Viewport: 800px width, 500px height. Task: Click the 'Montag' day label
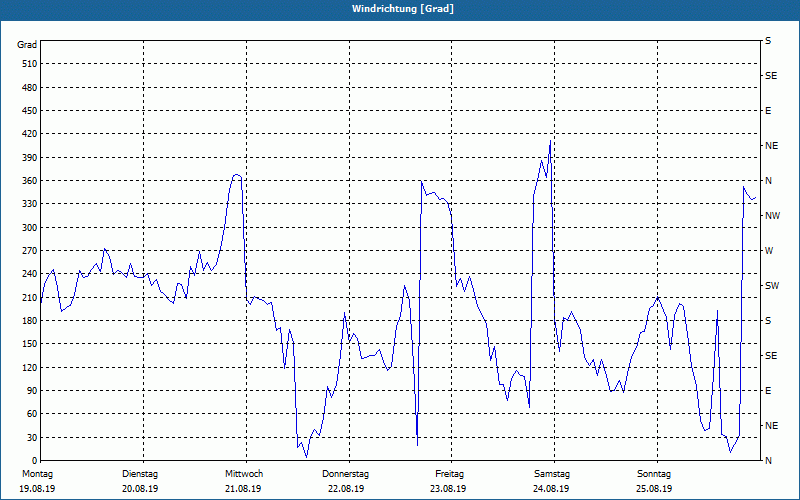[38, 474]
